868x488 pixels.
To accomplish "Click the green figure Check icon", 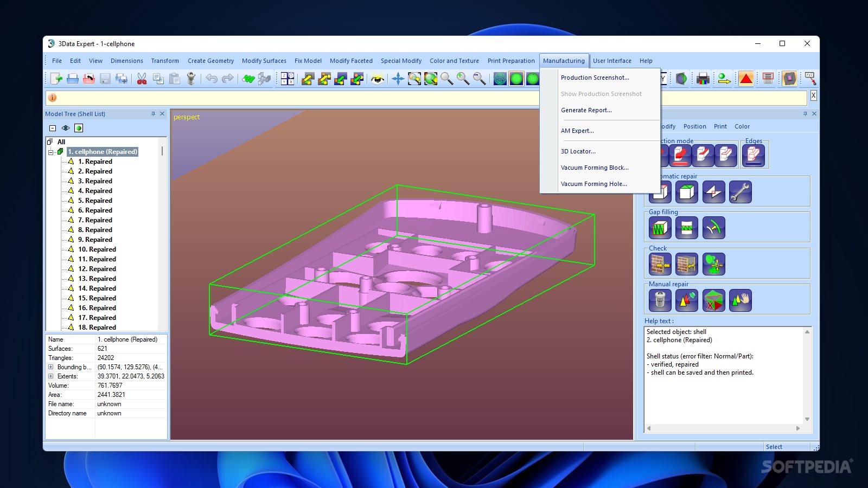I will (x=714, y=264).
